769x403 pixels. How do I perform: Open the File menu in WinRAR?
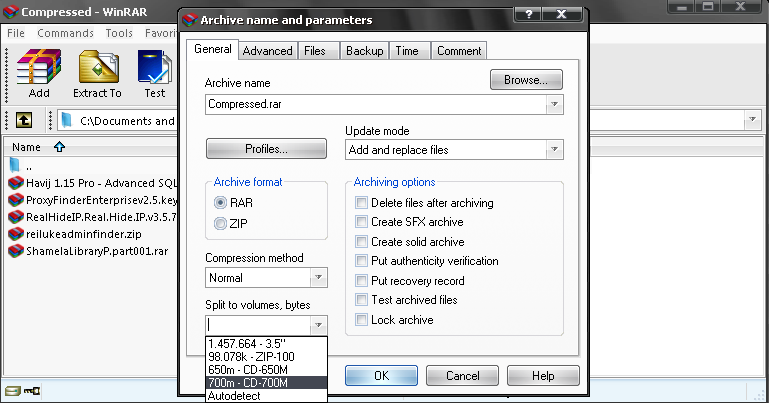click(16, 33)
